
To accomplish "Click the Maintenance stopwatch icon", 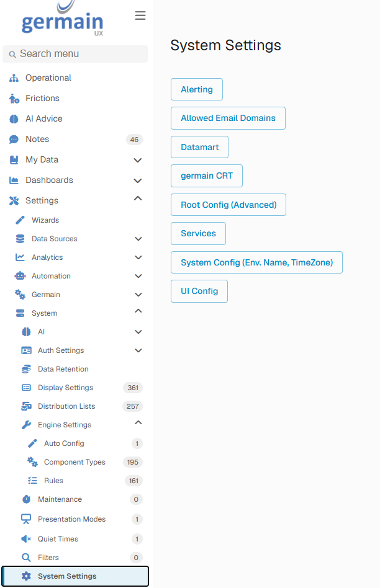I will [26, 499].
